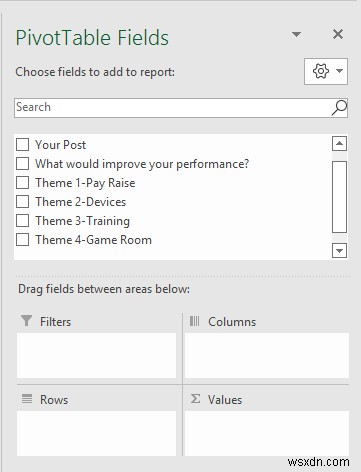Tick the 'What would improve your performance?' checkbox
361x472 pixels.
(23, 164)
